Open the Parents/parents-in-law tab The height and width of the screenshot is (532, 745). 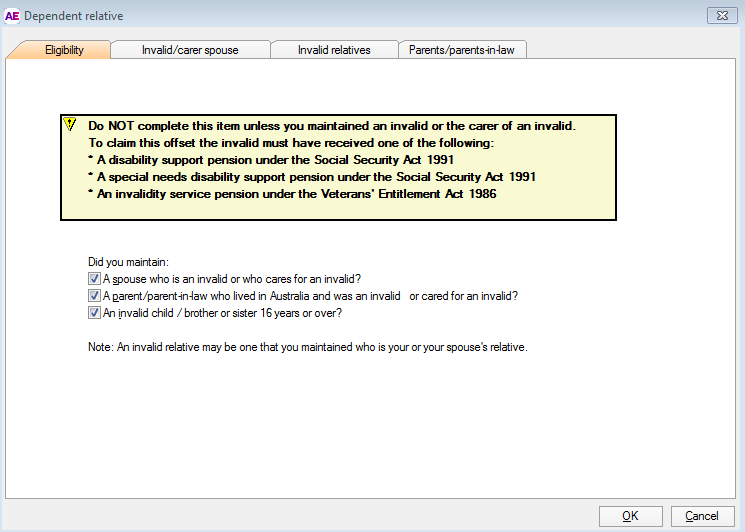461,50
